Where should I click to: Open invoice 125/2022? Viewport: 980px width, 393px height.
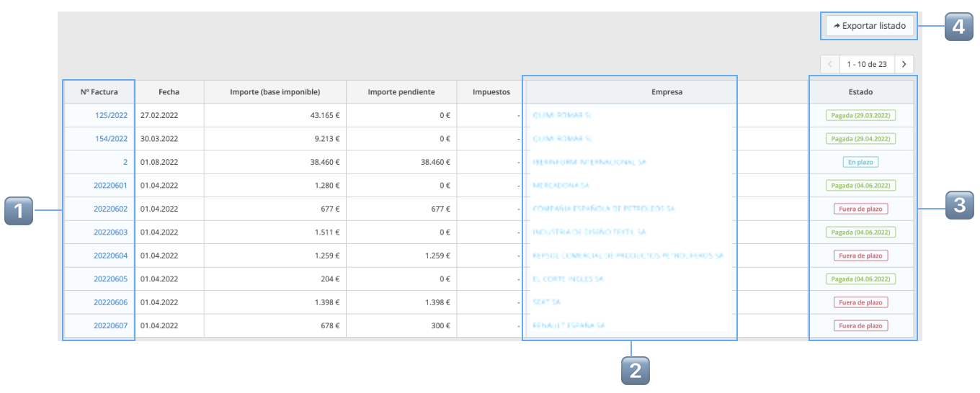(111, 115)
